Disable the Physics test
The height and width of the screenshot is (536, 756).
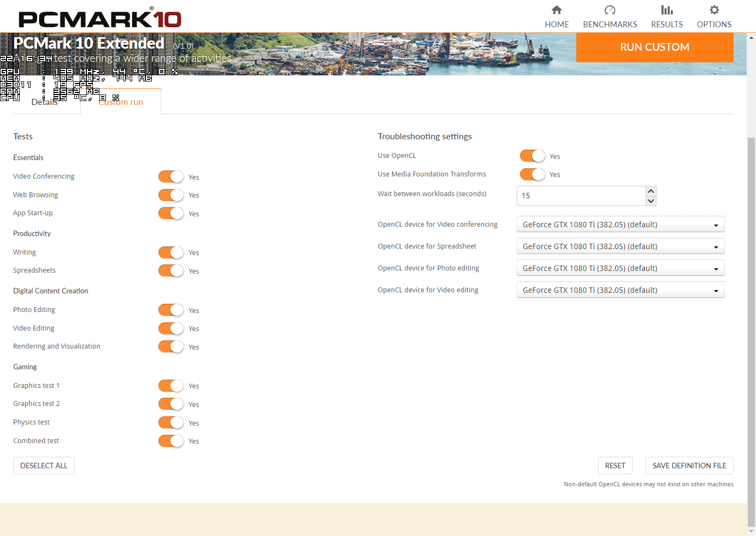171,422
